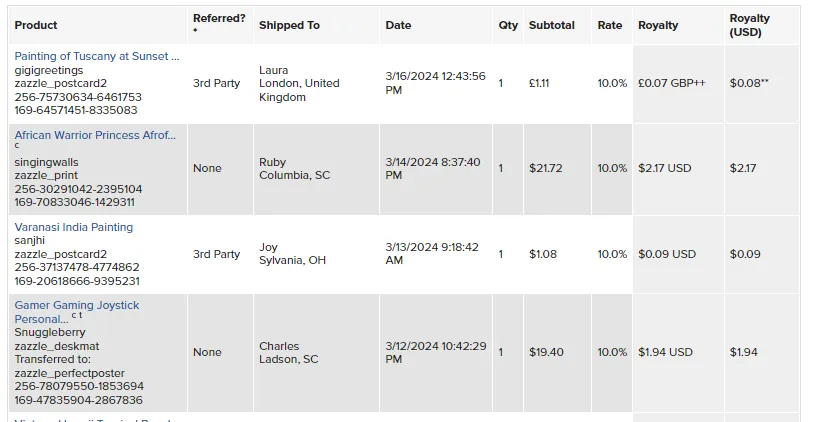This screenshot has width=816, height=422.
Task: Click the £0.07 GBP++ royalty cell
Action: point(671,83)
